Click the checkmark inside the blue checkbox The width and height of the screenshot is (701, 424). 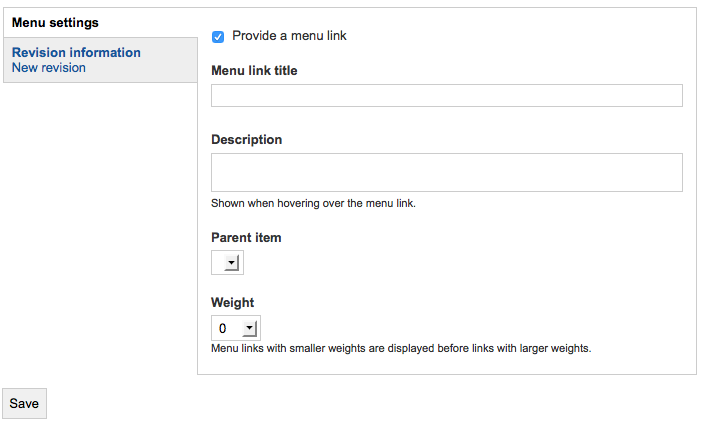pyautogui.click(x=218, y=37)
